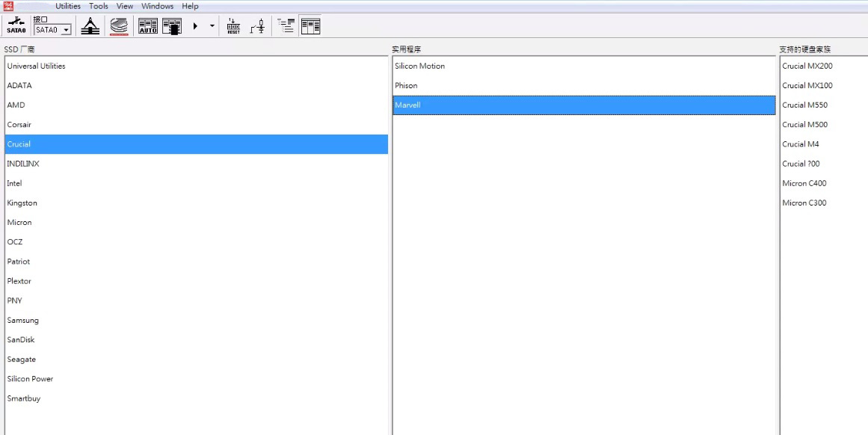868x435 pixels.
Task: Open the Tools menu
Action: click(x=99, y=6)
